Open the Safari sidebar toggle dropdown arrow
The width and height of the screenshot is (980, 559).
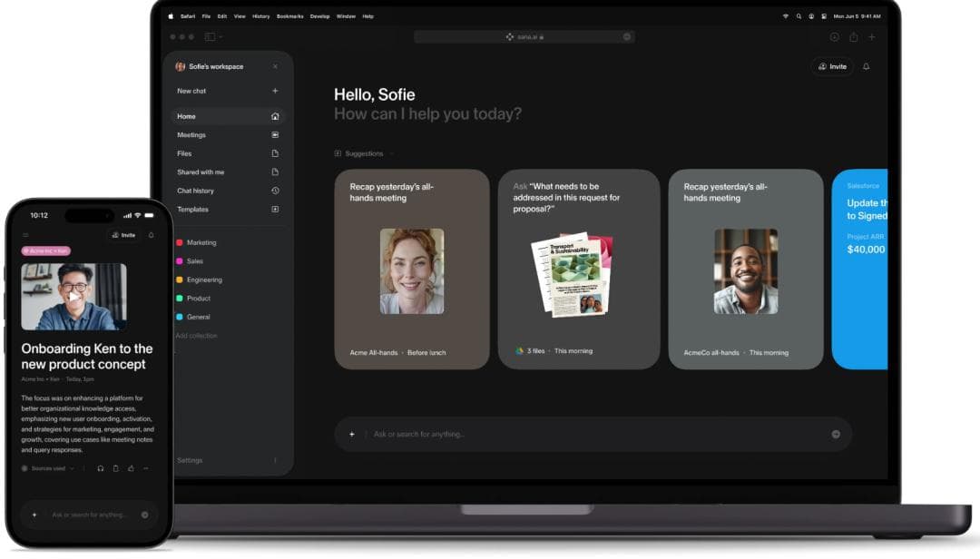pos(220,37)
